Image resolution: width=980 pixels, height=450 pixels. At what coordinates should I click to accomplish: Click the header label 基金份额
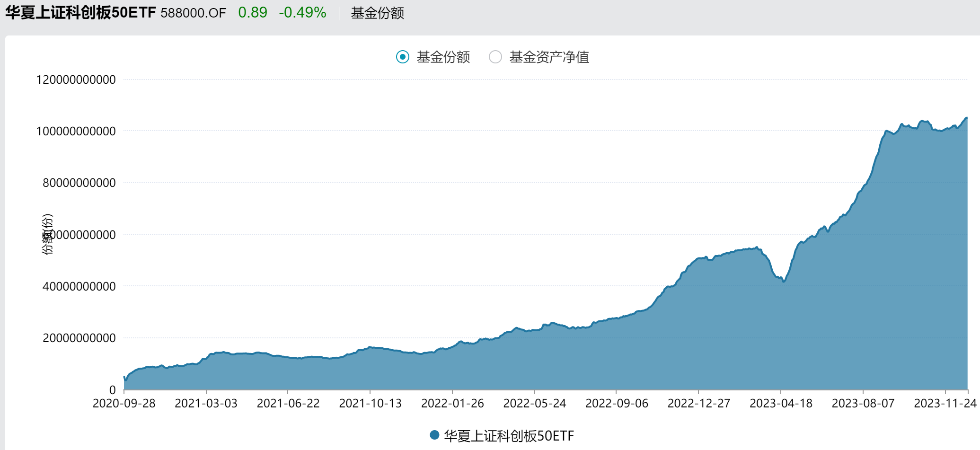coord(378,13)
